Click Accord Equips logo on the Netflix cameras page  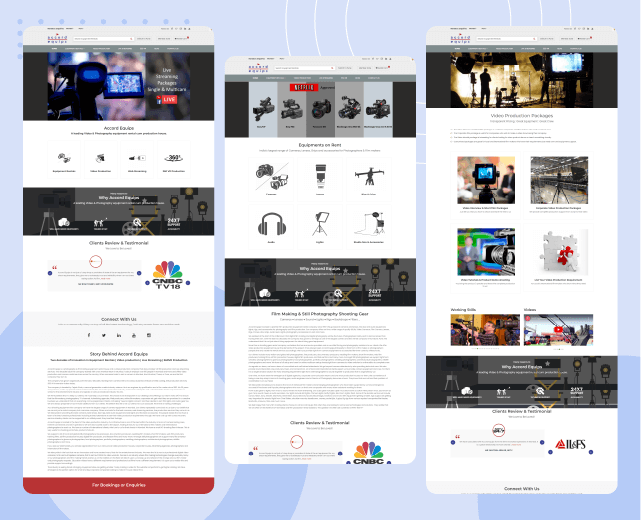(258, 68)
